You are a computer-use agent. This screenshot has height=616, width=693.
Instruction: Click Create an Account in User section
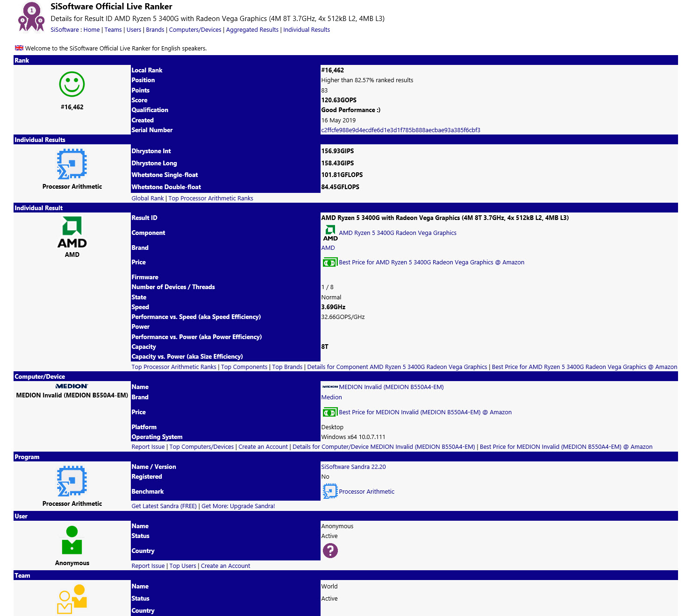[225, 566]
